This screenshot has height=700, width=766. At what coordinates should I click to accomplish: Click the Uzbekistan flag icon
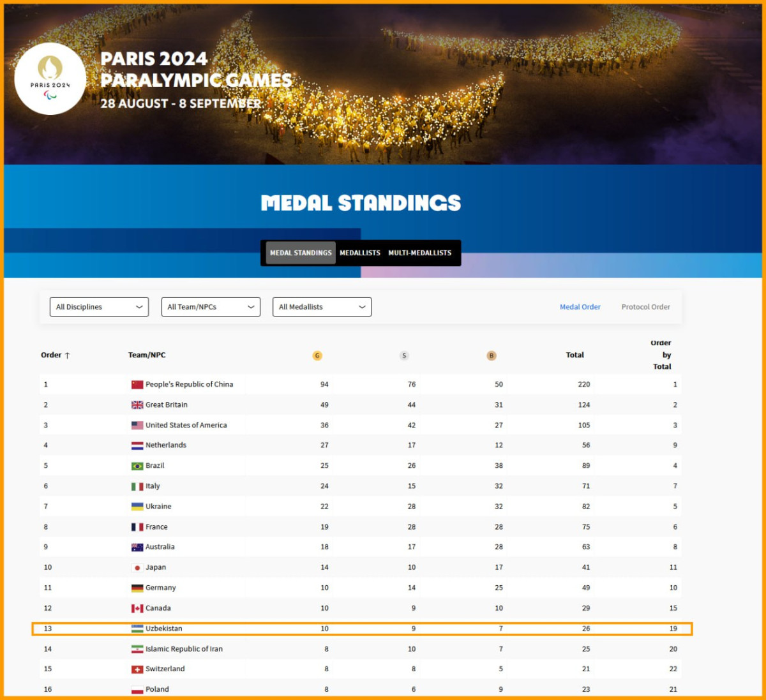(x=137, y=629)
